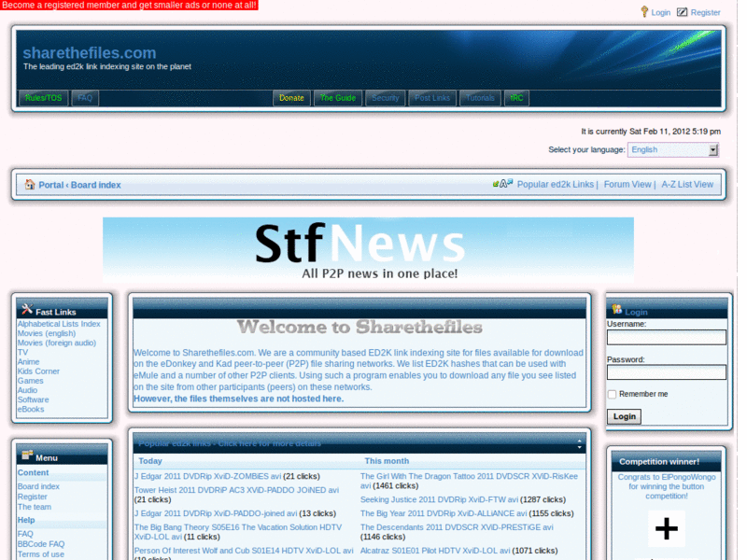The height and width of the screenshot is (560, 747).
Task: Open the Post Links nav button
Action: click(432, 98)
